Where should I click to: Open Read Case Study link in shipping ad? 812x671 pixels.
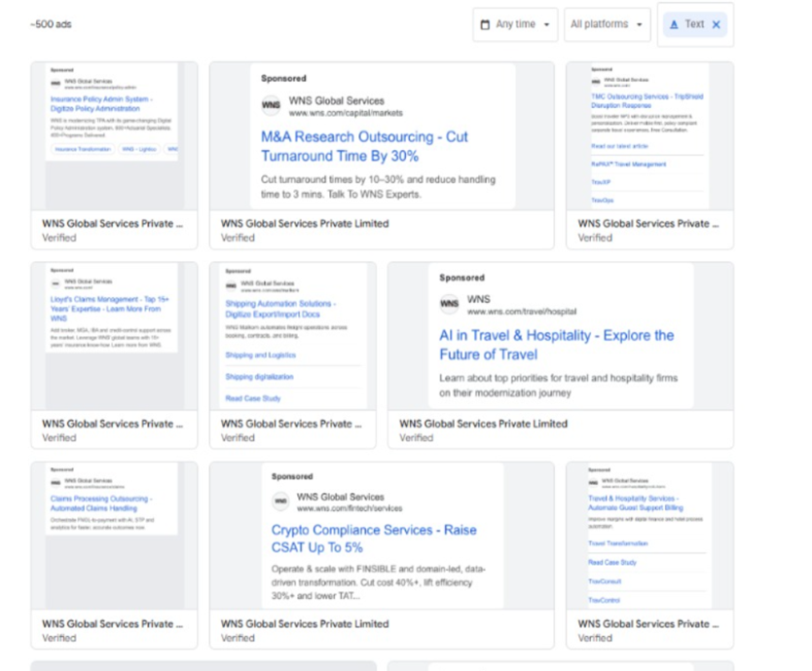(253, 398)
